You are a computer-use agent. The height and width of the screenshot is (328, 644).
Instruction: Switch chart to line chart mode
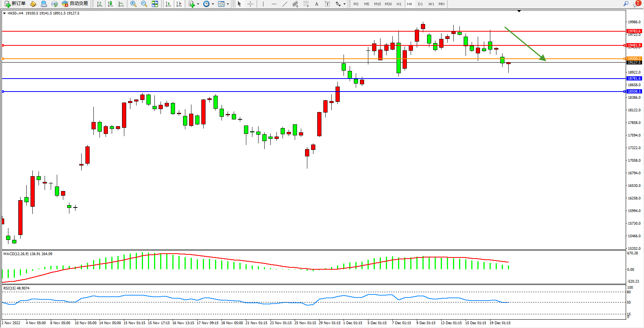(x=121, y=4)
